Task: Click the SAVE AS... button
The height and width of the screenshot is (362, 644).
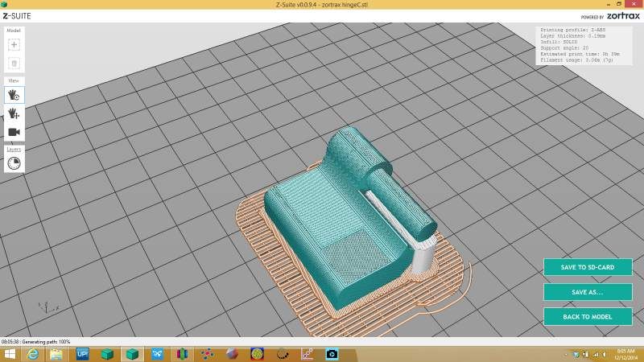Action: click(x=588, y=292)
